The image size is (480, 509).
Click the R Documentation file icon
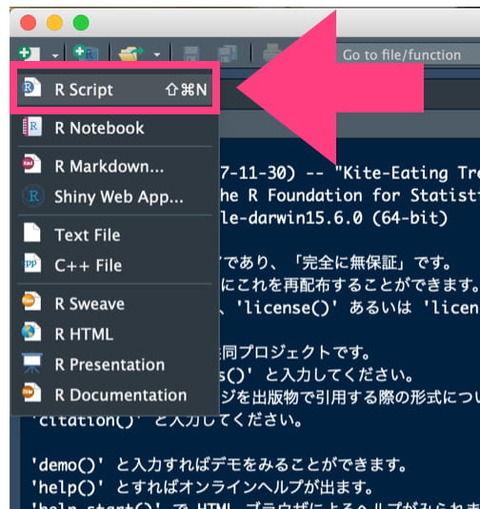(31, 393)
